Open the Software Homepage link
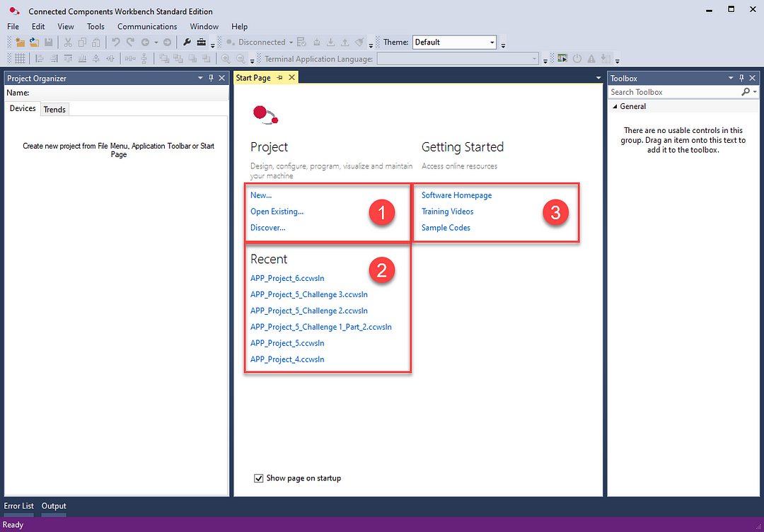 [x=456, y=195]
